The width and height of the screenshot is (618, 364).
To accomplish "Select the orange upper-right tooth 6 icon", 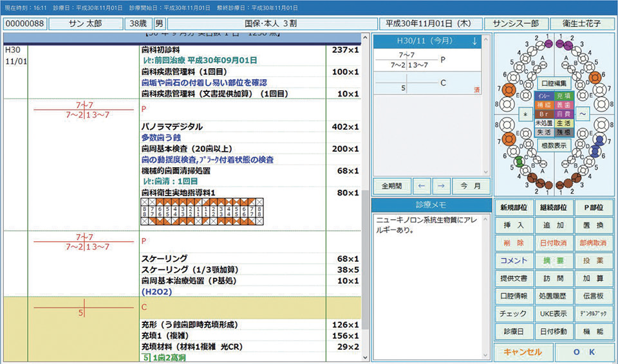I will (x=594, y=77).
